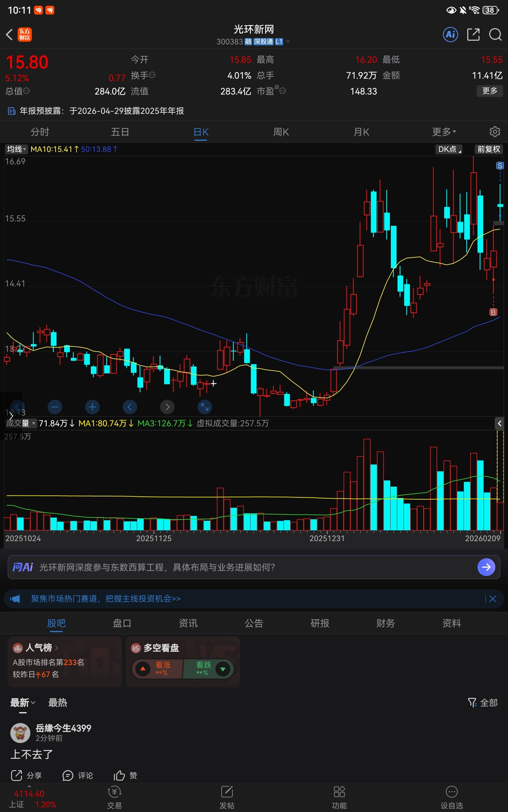Viewport: 508px width, 812px height.
Task: Open the 多空看盘 card
Action: 183,662
